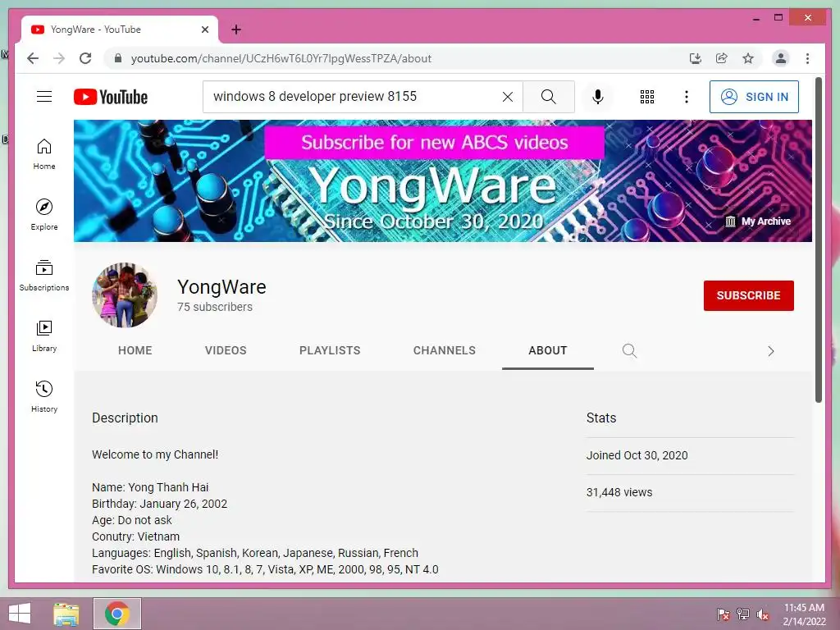Switch to the CHANNELS tab

coord(444,350)
